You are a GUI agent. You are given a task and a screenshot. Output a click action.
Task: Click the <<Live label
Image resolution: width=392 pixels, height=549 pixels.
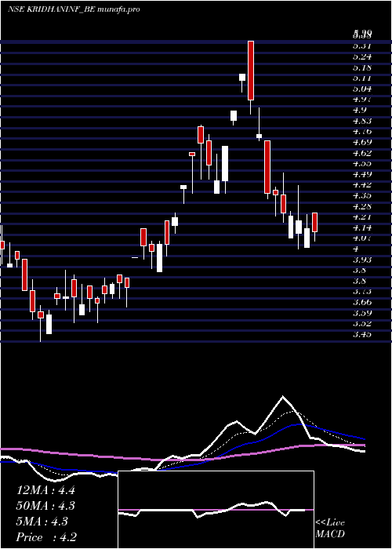[330, 523]
